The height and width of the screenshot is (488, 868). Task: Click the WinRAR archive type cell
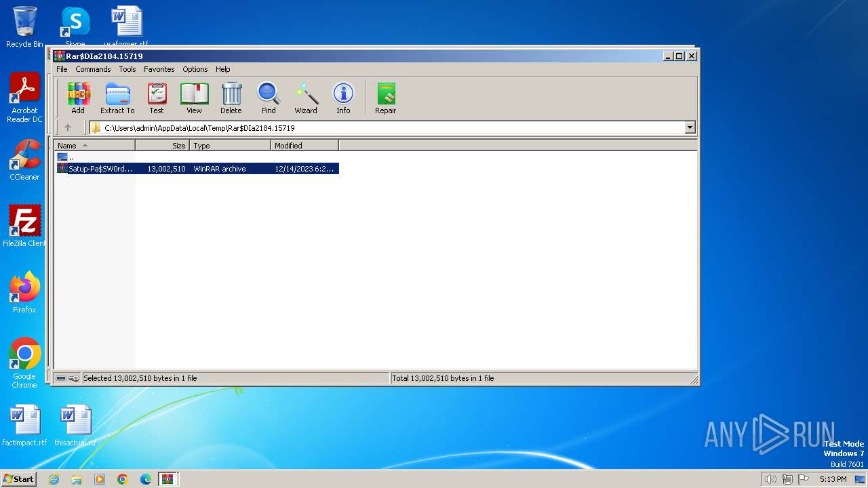[x=220, y=169]
